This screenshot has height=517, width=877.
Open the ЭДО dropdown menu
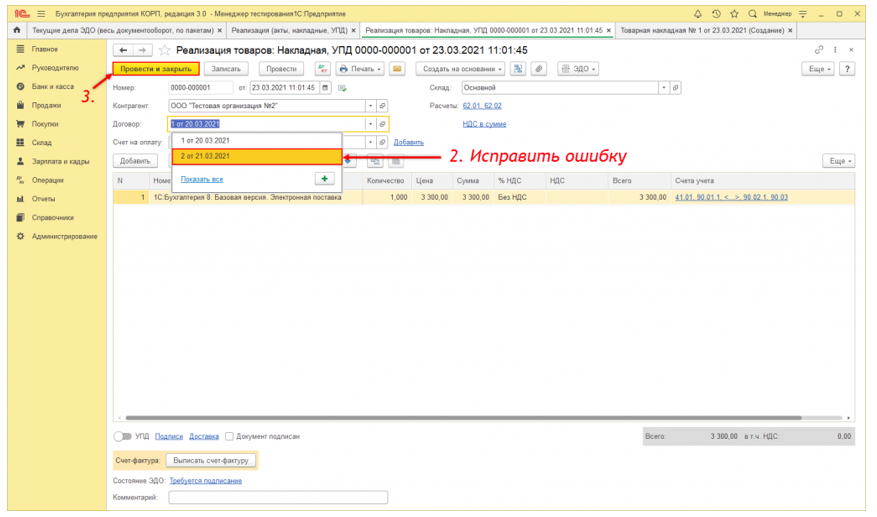578,69
